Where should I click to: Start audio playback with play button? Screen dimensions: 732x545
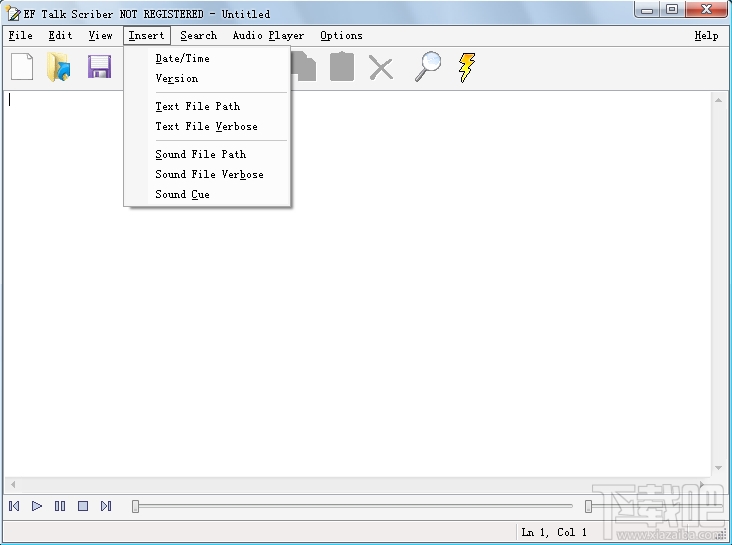point(37,506)
